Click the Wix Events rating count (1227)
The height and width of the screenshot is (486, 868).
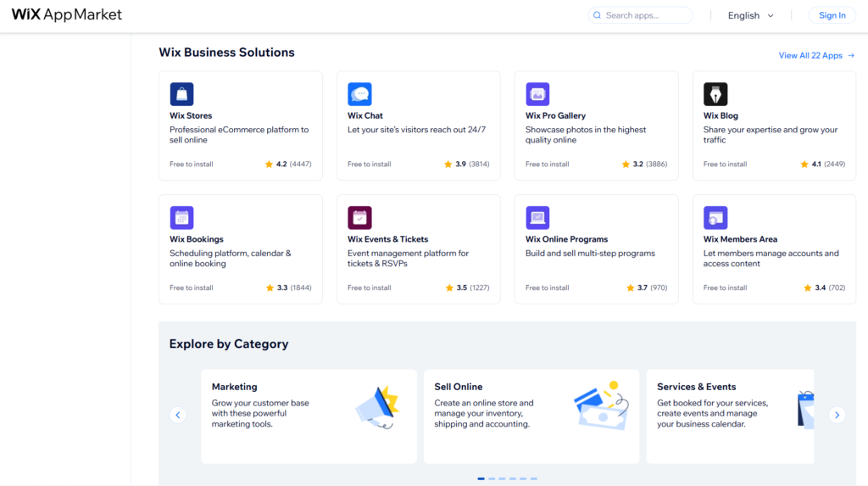(480, 288)
